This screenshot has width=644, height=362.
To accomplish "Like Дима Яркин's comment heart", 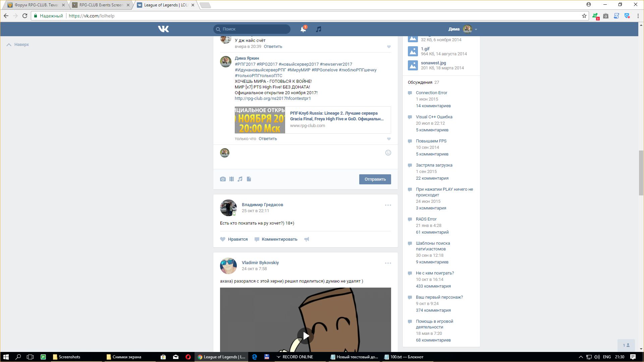I will point(389,139).
